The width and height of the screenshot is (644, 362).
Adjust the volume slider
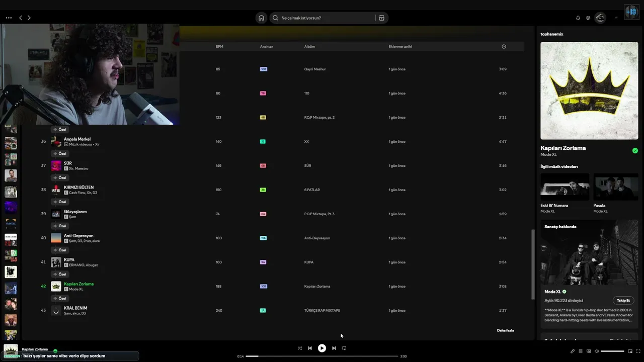coord(612,351)
